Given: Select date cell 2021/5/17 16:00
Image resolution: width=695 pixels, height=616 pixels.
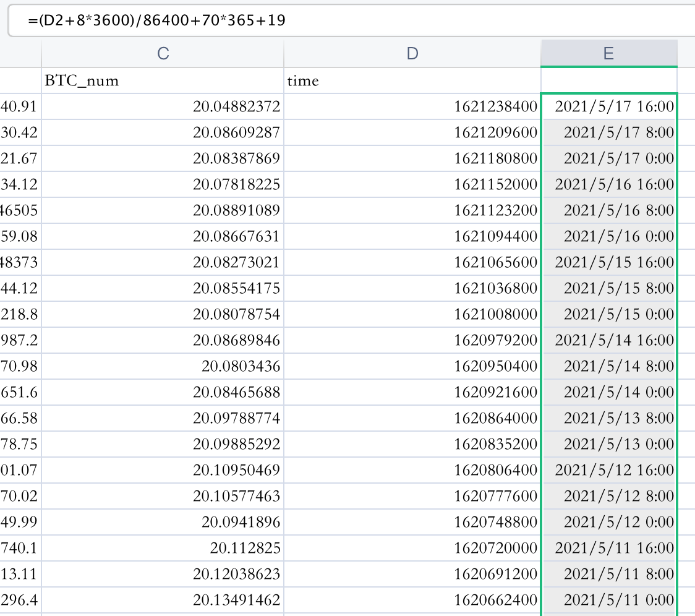Looking at the screenshot, I should [x=609, y=106].
